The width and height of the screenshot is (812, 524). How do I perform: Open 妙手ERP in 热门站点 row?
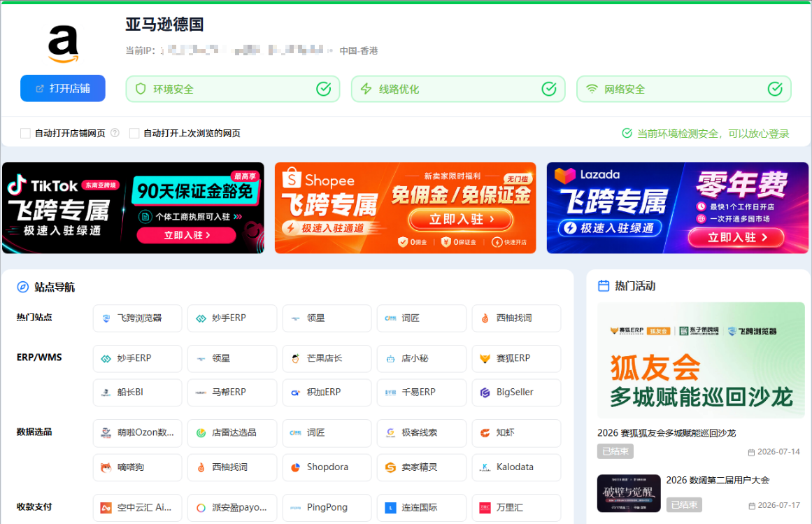click(x=232, y=318)
